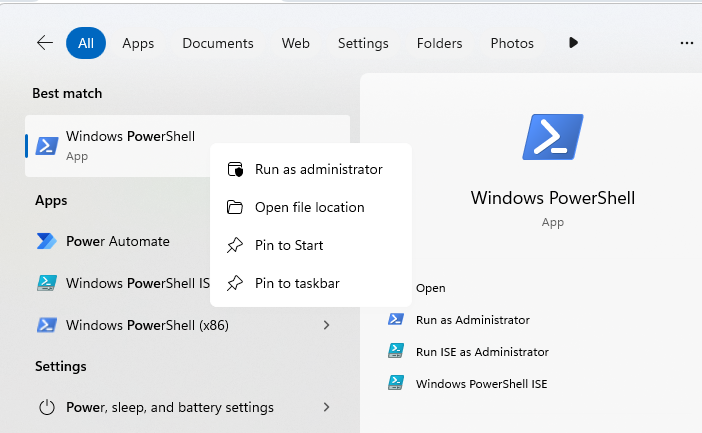Click the Windows PowerShell best match icon
Viewport: 702px width, 433px height.
(47, 146)
